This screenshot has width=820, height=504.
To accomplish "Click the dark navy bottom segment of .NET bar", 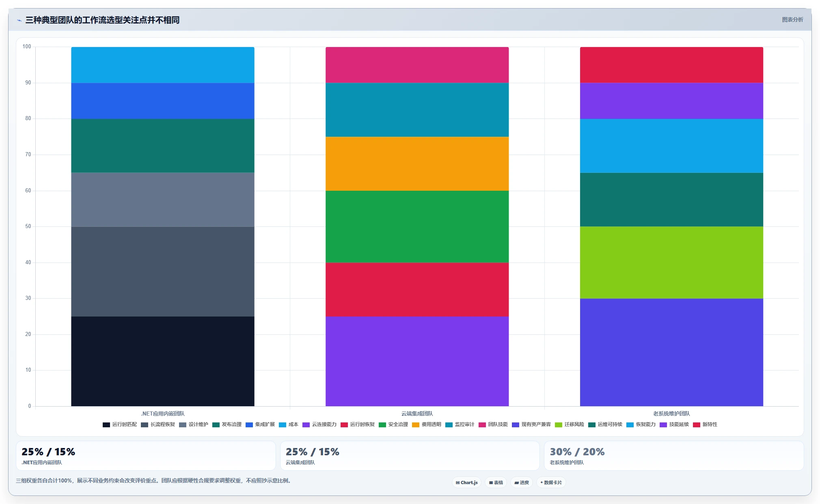I will [x=163, y=361].
